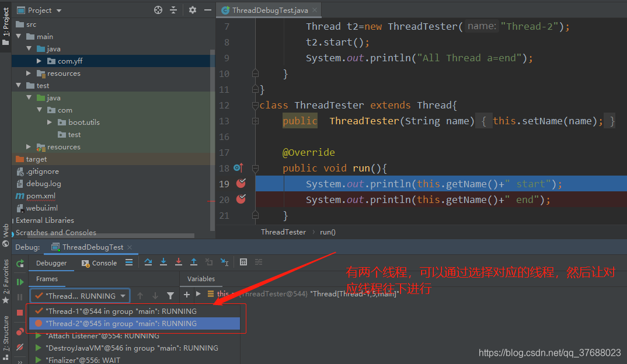Click the Rerun debug icon
The image size is (627, 364).
[20, 263]
